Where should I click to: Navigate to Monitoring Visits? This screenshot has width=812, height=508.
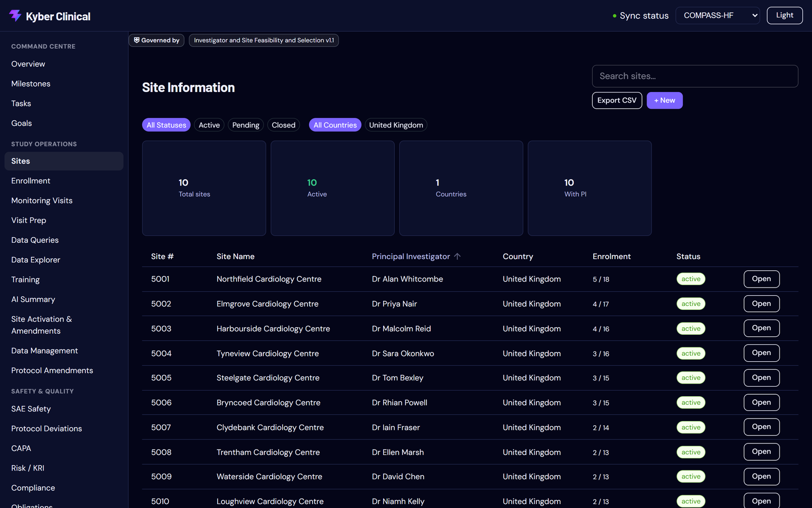tap(64, 201)
